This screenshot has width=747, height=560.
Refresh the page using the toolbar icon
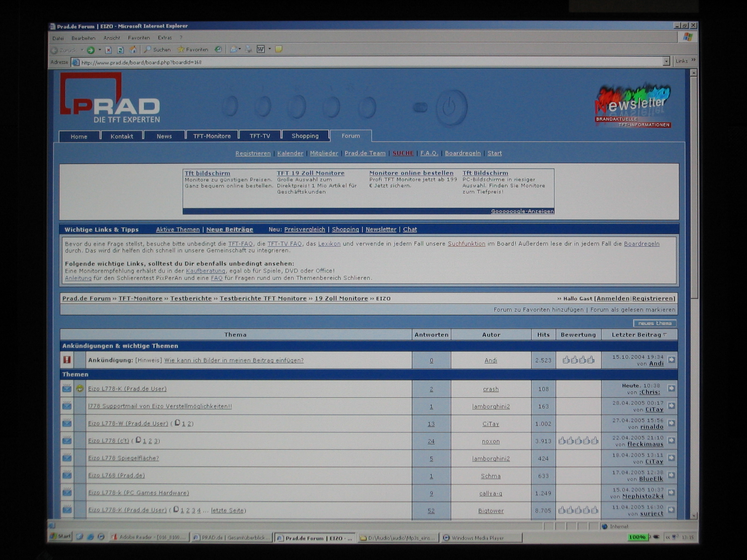[x=120, y=50]
